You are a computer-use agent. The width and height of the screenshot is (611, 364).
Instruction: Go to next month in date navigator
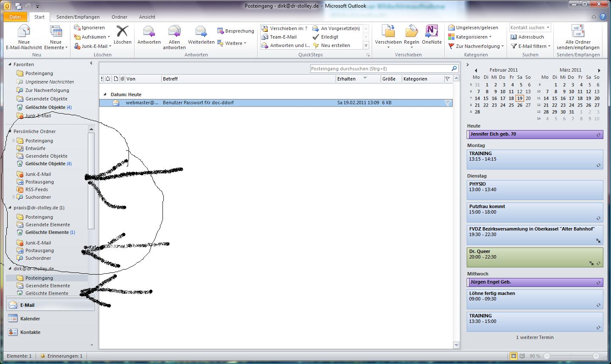(599, 70)
